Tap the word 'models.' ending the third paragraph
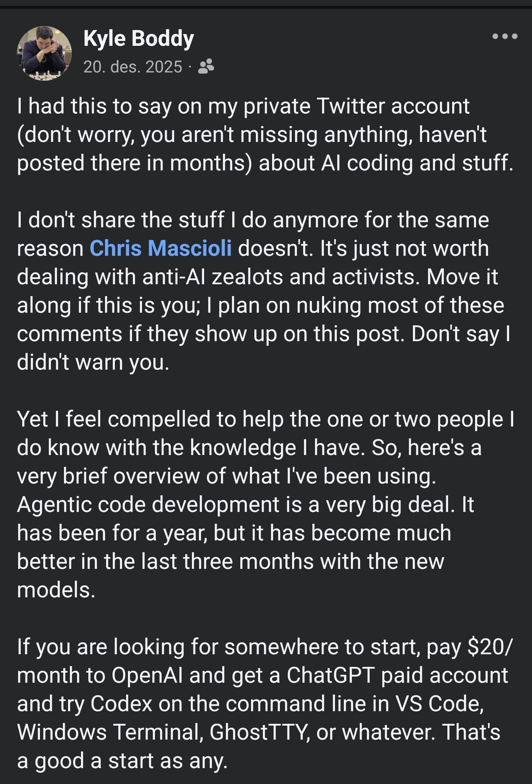Viewport: 532px width, 784px height. coord(56,590)
